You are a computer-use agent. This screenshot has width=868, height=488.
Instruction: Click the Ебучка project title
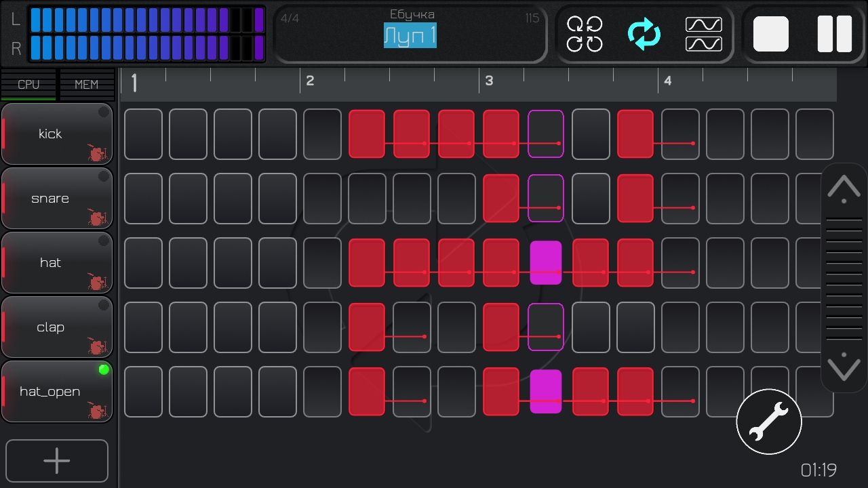[412, 14]
